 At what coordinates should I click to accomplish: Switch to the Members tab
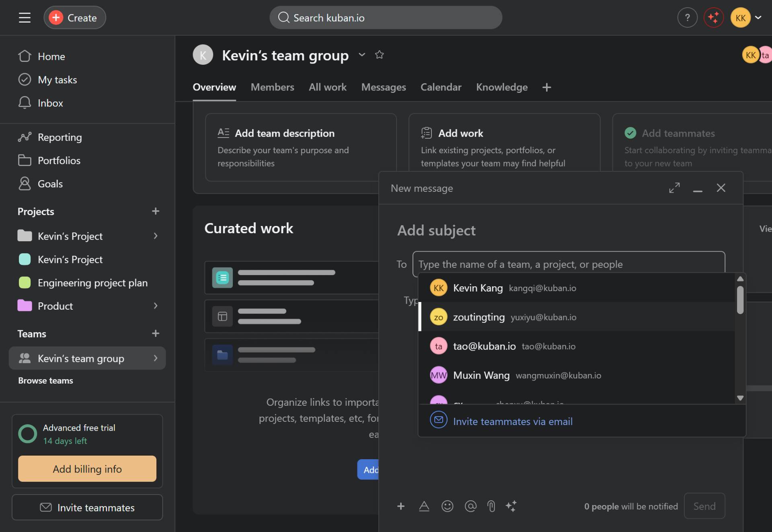coord(272,87)
